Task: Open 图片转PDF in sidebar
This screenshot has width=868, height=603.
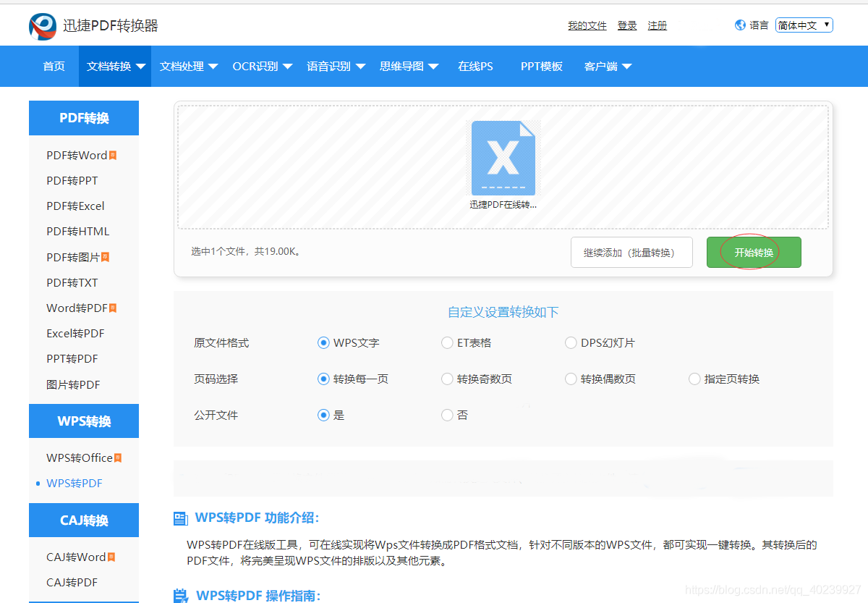Action: 73,385
